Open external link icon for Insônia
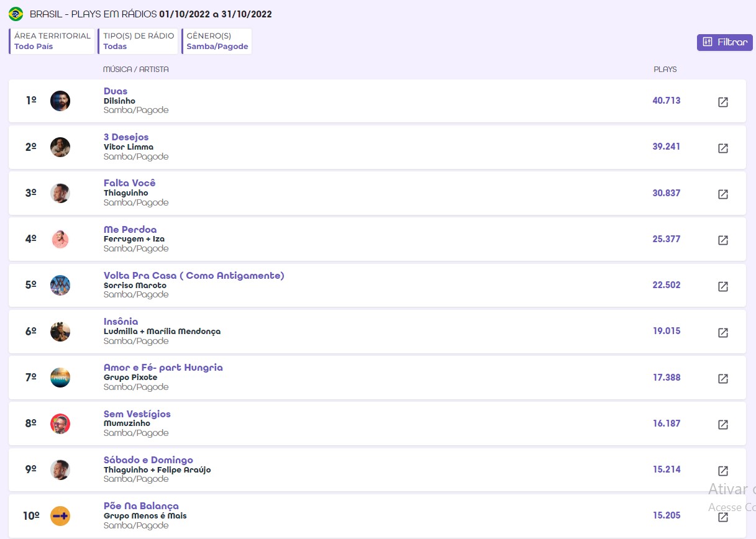Viewport: 756px width, 539px height. [722, 333]
